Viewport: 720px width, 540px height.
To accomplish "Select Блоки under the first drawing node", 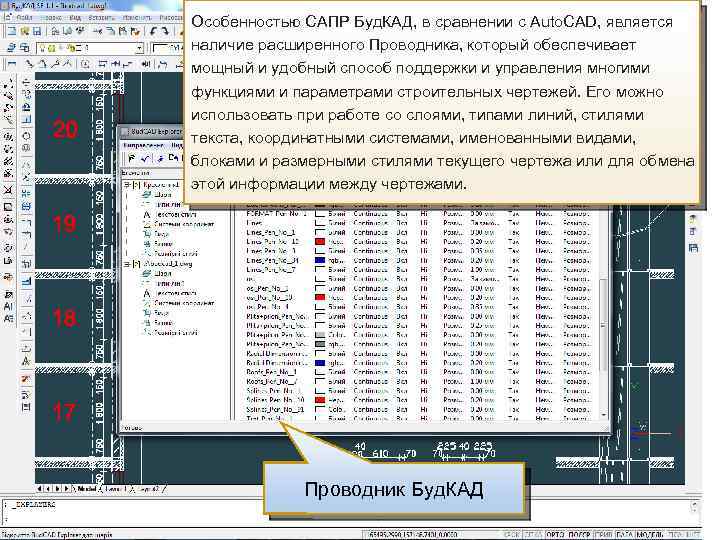I will 163,244.
